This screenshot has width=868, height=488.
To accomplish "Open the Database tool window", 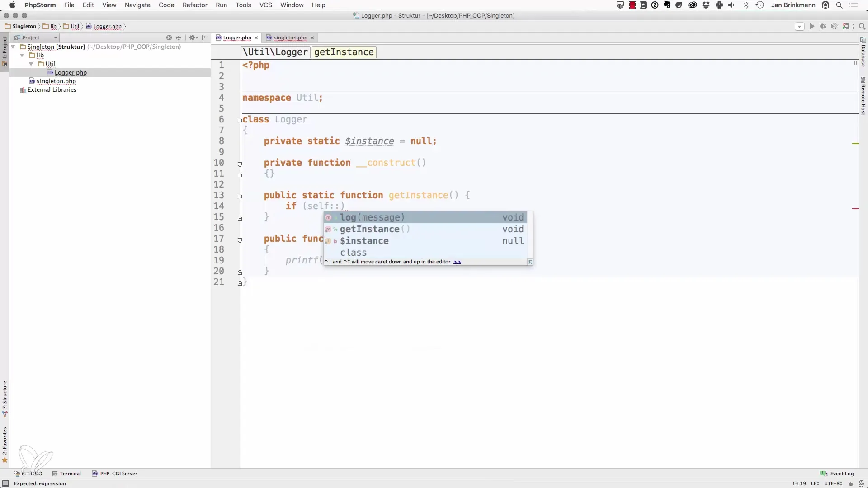I will (x=863, y=52).
